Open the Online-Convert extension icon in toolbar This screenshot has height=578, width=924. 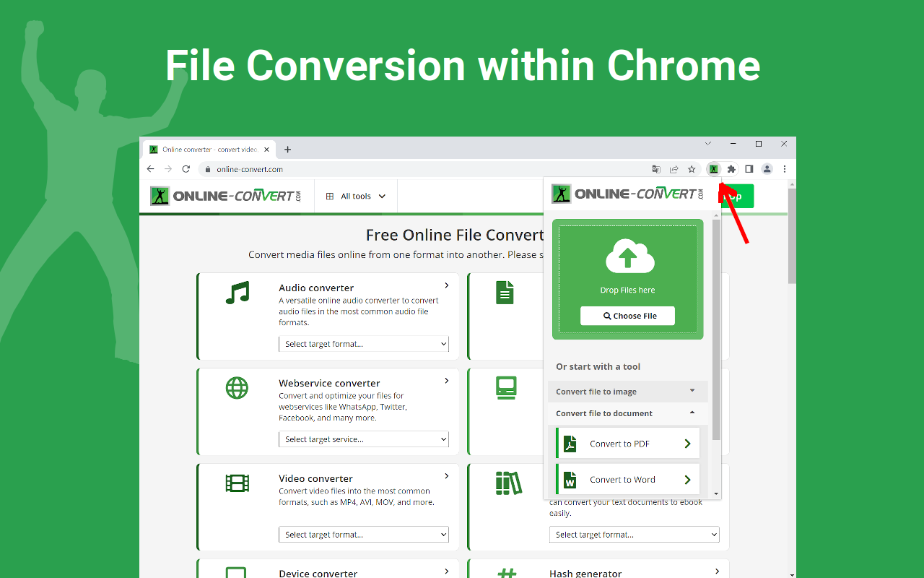pyautogui.click(x=713, y=168)
